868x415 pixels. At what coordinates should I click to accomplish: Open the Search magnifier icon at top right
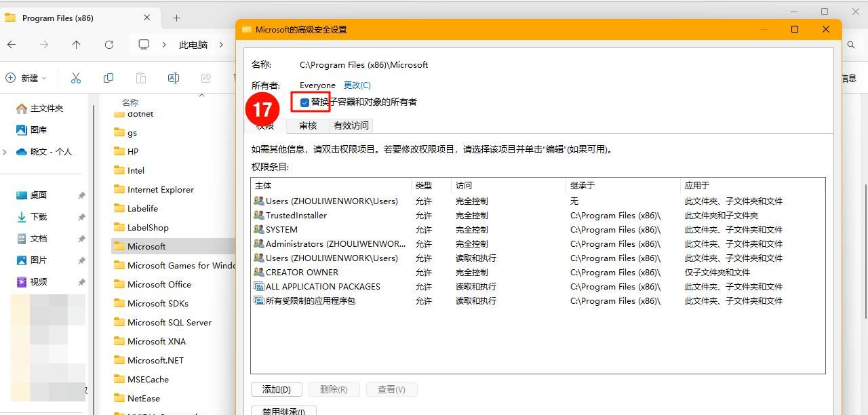(x=852, y=44)
